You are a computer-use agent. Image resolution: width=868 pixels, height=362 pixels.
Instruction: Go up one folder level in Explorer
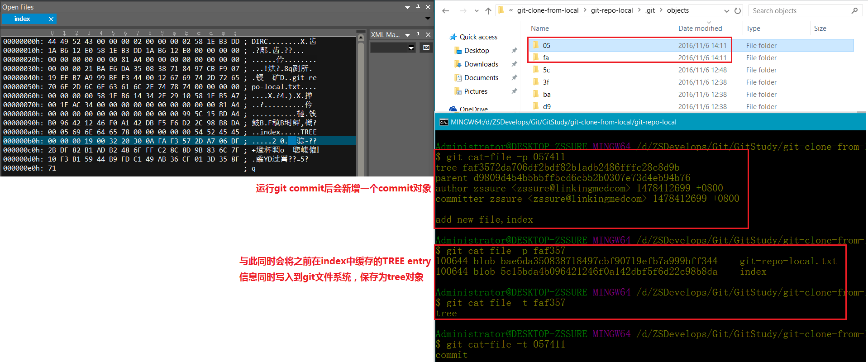point(488,11)
